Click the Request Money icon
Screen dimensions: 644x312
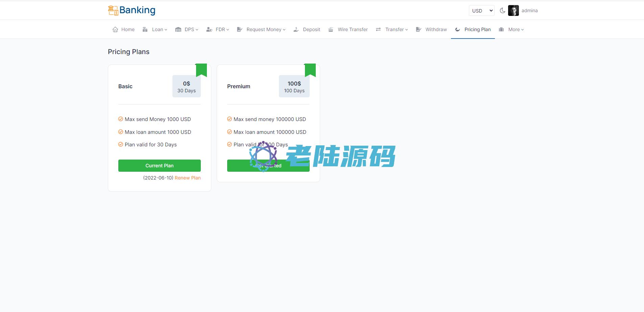[240, 29]
